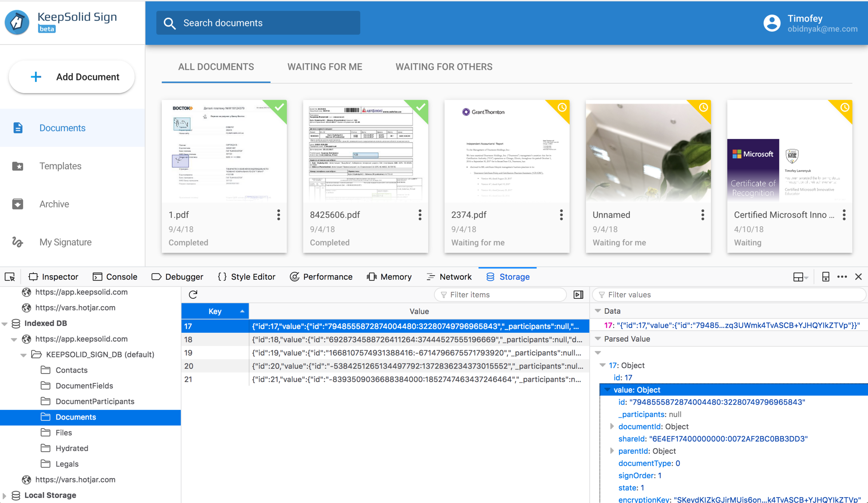Toggle the Key column sort arrow

click(x=242, y=311)
